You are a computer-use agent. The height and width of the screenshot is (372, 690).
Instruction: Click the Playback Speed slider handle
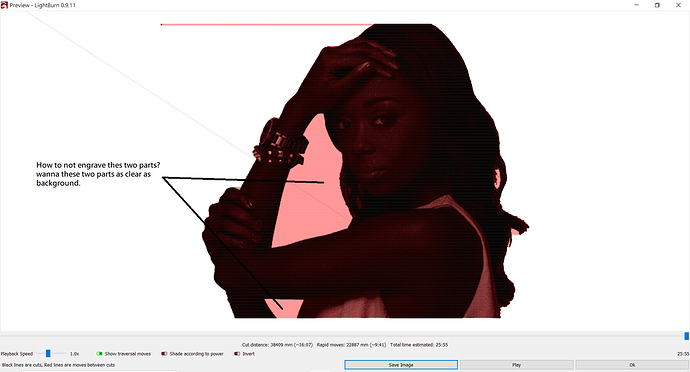pos(48,354)
